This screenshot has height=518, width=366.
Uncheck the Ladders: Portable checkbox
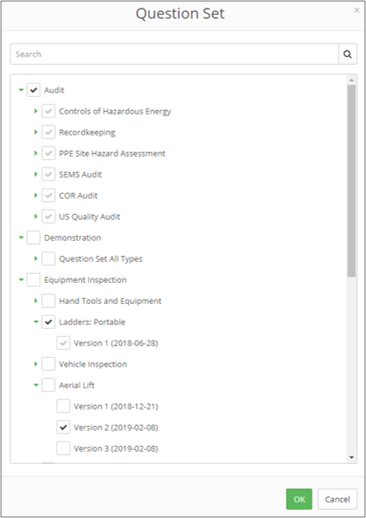coord(48,322)
